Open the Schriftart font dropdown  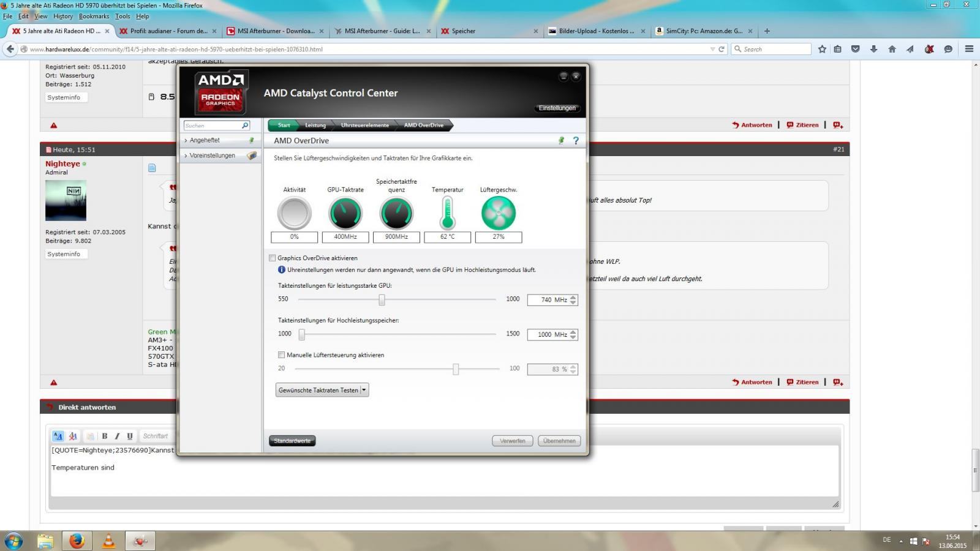pyautogui.click(x=156, y=436)
